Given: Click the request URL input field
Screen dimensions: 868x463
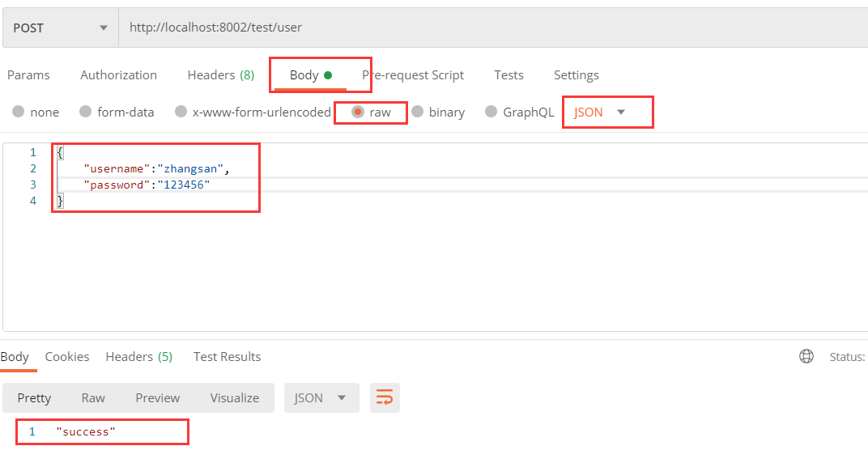Looking at the screenshot, I should pyautogui.click(x=492, y=28).
